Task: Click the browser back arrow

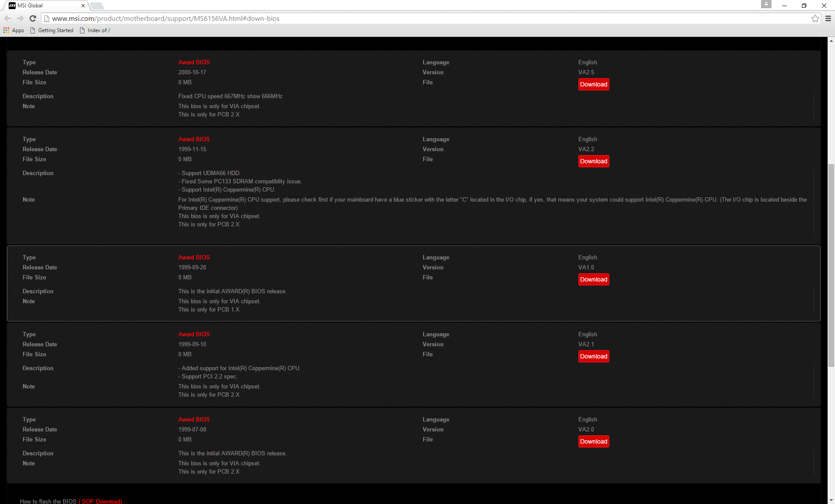Action: click(7, 18)
